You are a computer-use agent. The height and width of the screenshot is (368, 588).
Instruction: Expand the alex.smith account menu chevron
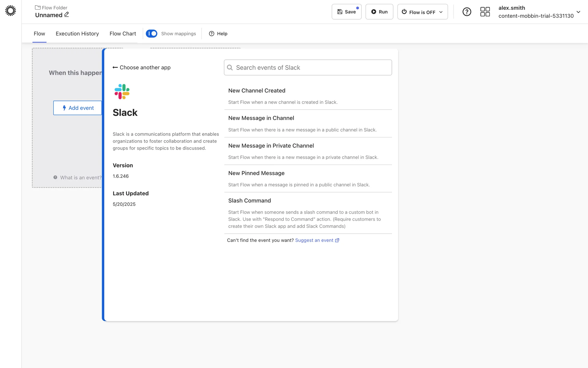click(578, 12)
